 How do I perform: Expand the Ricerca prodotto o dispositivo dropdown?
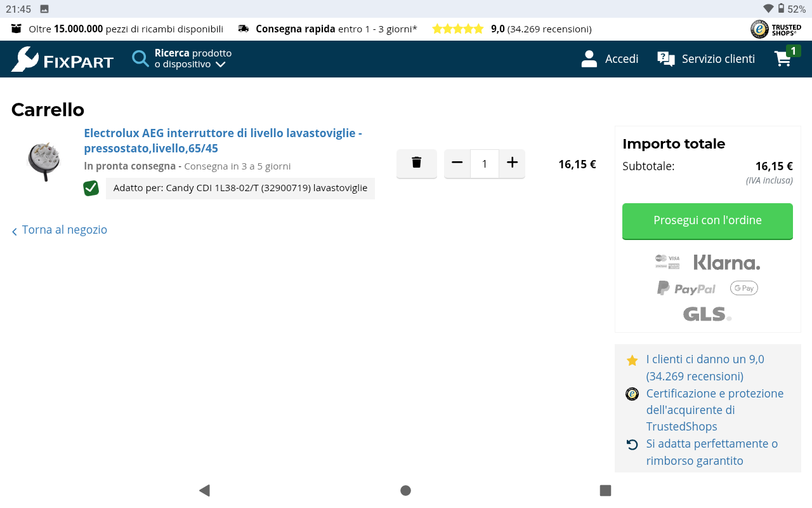click(193, 58)
